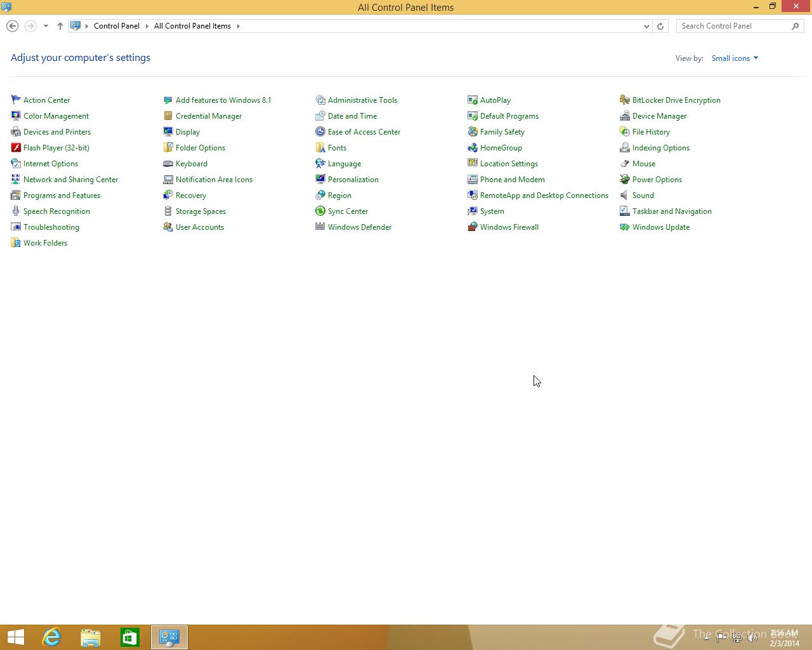Viewport: 812px width, 650px height.
Task: Launch Internet Explorer from the taskbar
Action: coord(51,637)
